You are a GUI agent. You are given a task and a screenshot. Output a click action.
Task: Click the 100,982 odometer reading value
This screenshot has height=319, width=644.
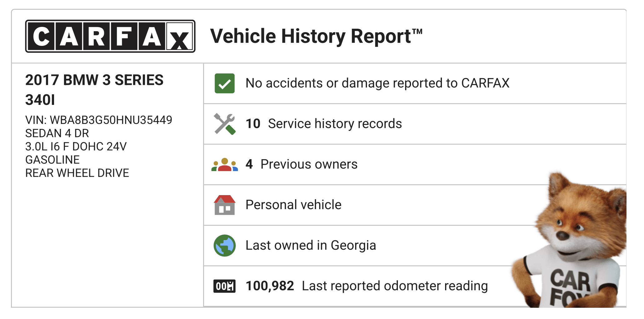(x=270, y=286)
